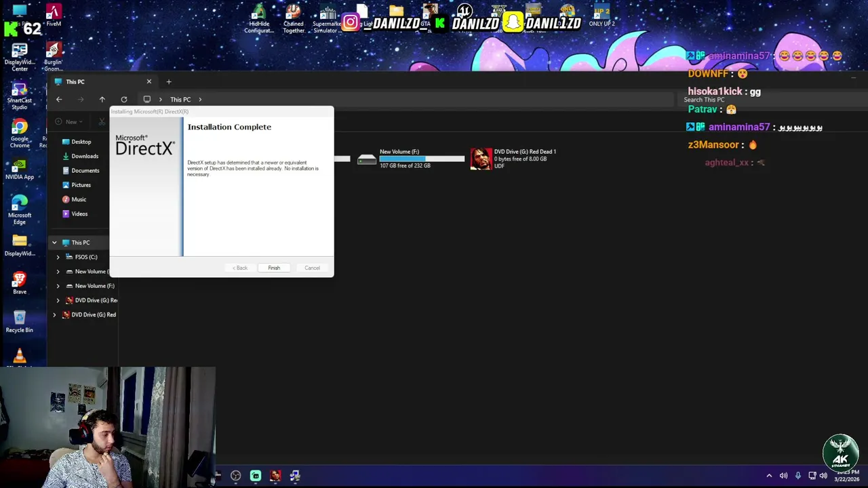The height and width of the screenshot is (488, 868).
Task: Expand the chevron after This PC breadcrumb
Action: click(200, 100)
